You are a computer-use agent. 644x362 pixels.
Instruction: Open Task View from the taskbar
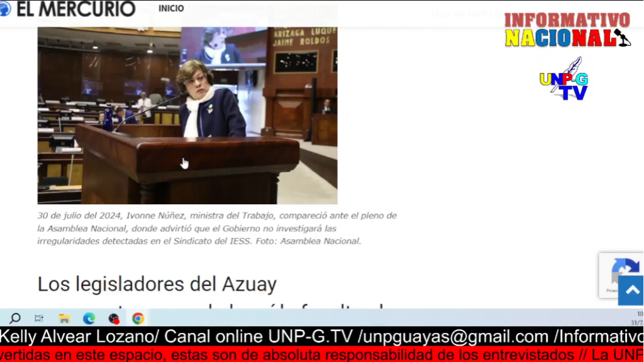(39, 318)
